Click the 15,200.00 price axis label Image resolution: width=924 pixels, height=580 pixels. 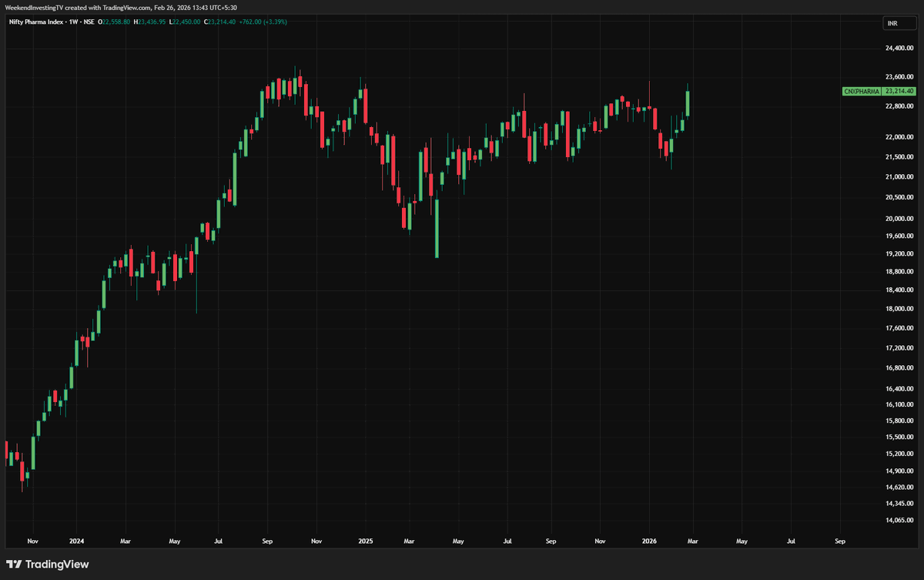899,454
